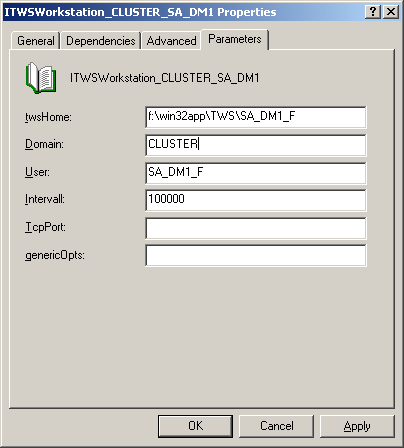Click the open book resource icon
The height and width of the screenshot is (448, 404).
click(x=41, y=78)
